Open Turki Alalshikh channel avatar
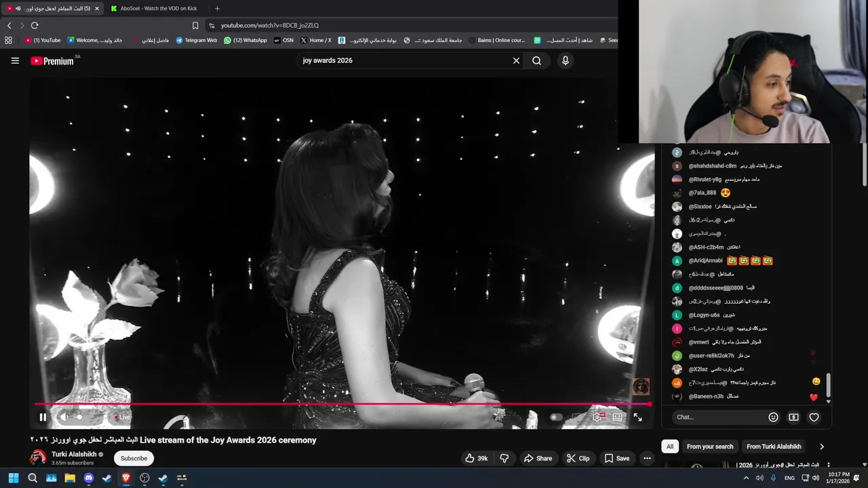 (38, 457)
